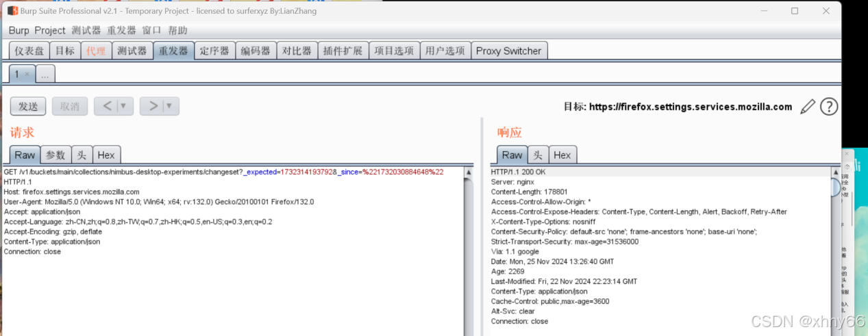Expand the back history dropdown arrow

(x=125, y=106)
